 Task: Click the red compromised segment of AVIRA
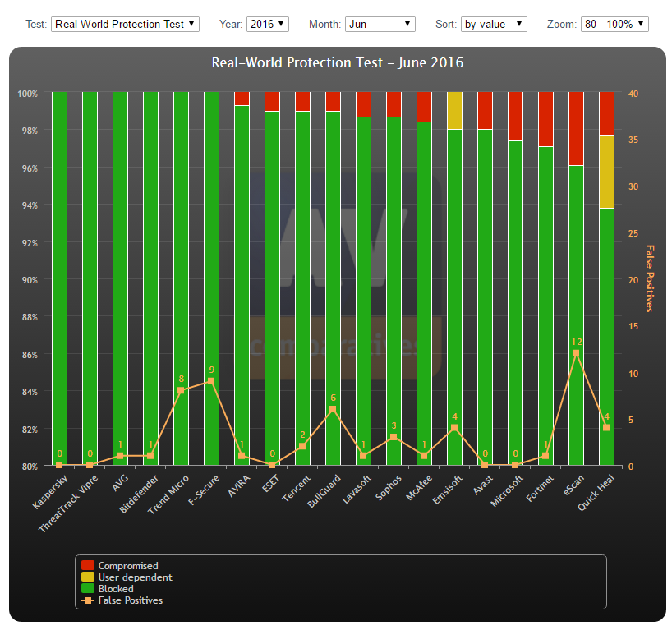(x=242, y=99)
